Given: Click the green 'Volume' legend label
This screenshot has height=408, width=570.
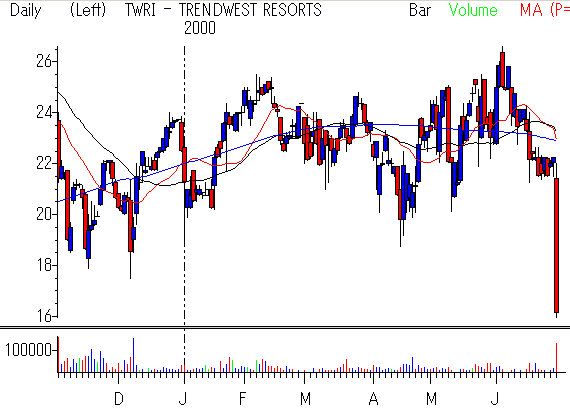Looking at the screenshot, I should tap(473, 10).
